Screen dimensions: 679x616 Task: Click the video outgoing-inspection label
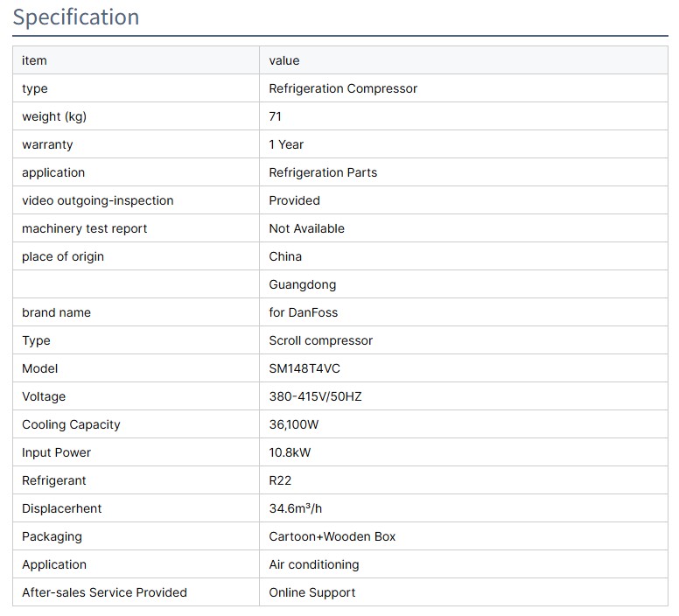pos(98,200)
